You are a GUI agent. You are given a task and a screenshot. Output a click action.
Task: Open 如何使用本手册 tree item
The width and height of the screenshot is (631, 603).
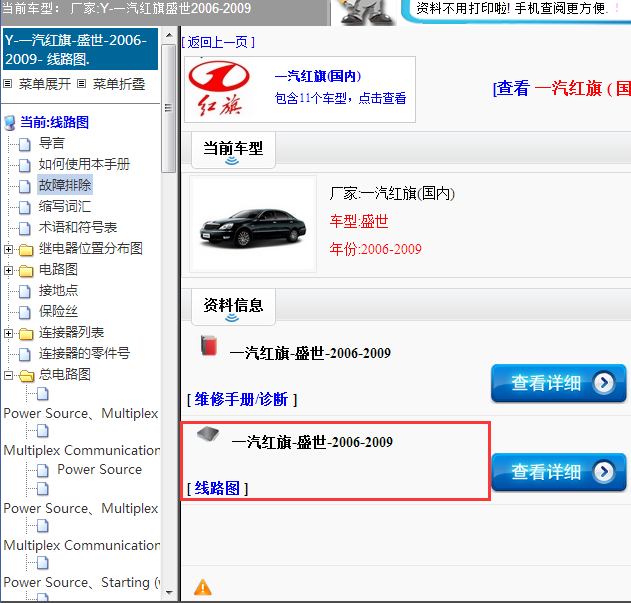[84, 164]
